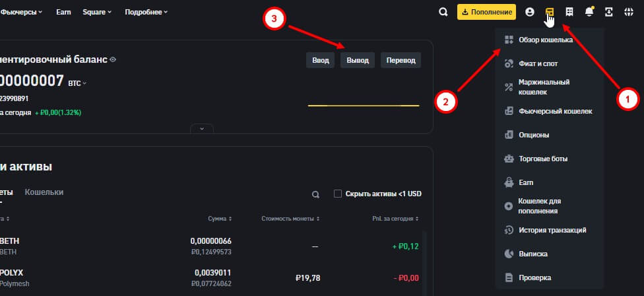Image resolution: width=644 pixels, height=296 pixels.
Task: Open the orders icon in header
Action: tap(569, 12)
